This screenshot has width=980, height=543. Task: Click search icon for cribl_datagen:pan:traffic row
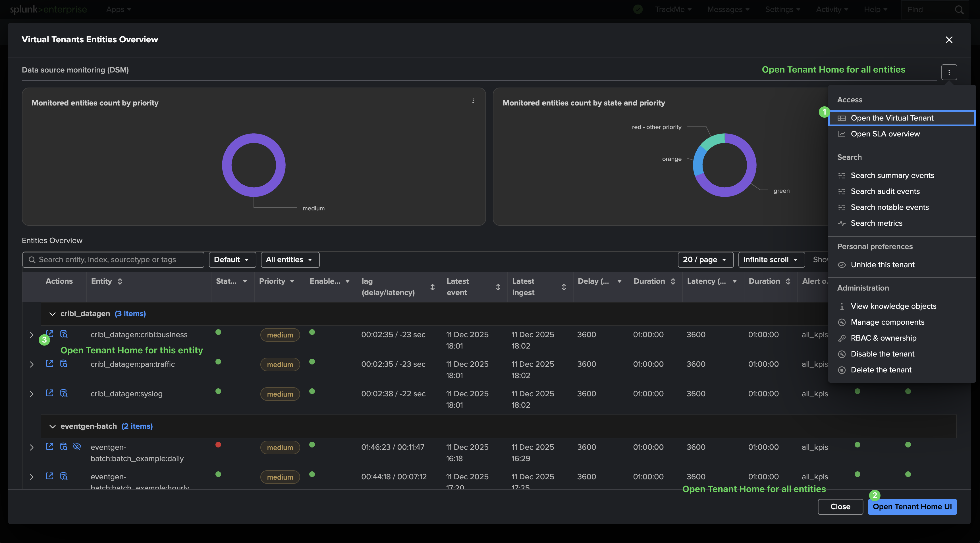point(64,363)
